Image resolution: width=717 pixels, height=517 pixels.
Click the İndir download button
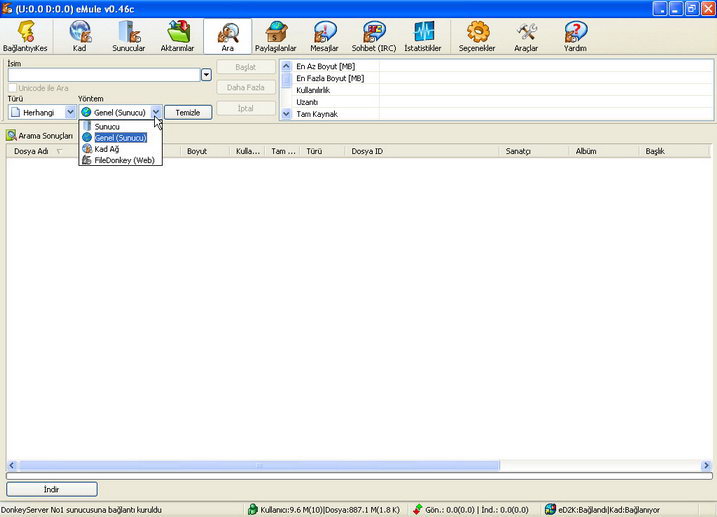(52, 489)
